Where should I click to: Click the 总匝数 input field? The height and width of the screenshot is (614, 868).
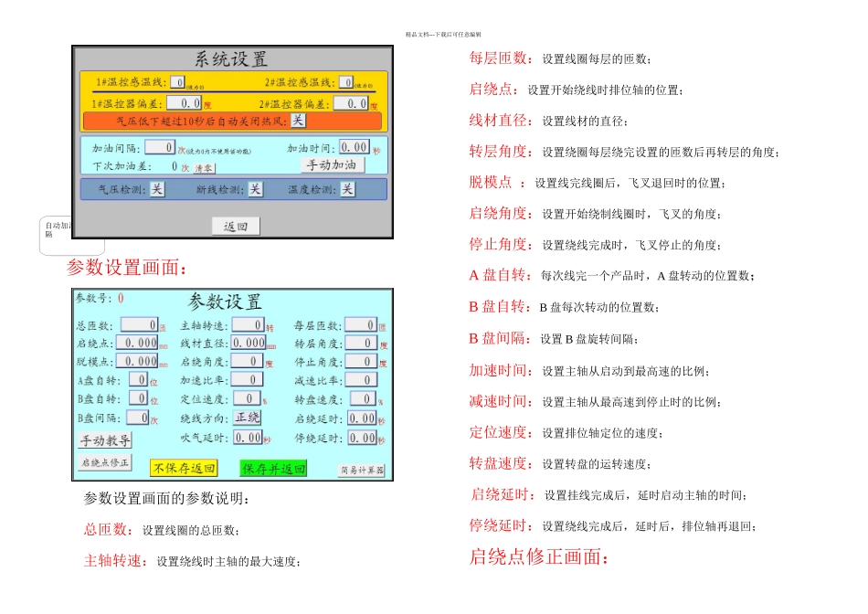pyautogui.click(x=140, y=325)
